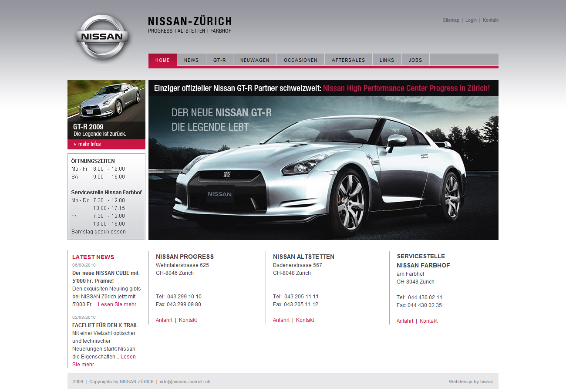Click the Copyrights by NISSAN ZÜRICH text

[121, 382]
